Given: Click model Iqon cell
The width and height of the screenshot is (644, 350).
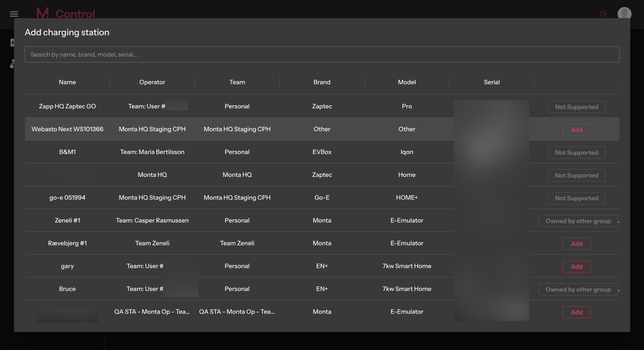Looking at the screenshot, I should (407, 152).
